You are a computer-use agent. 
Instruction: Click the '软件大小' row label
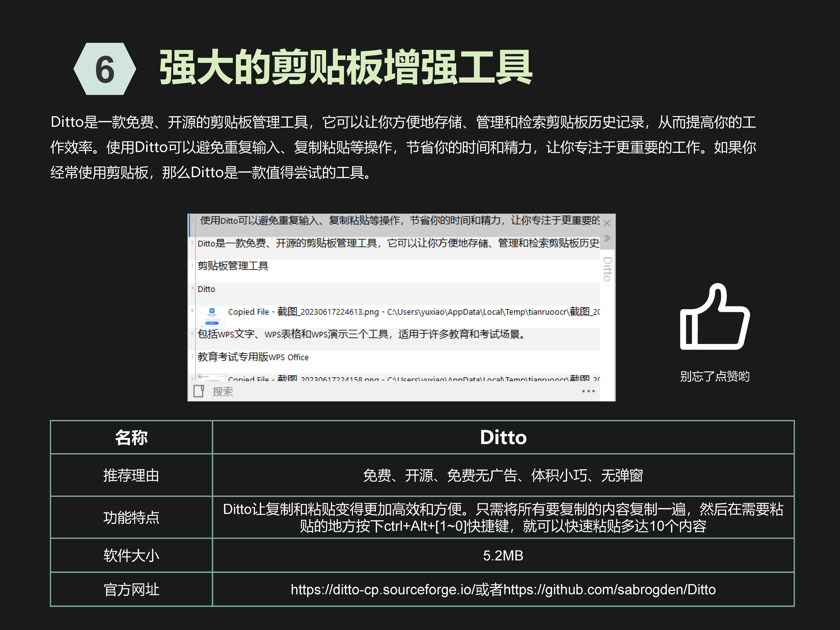coord(131,555)
